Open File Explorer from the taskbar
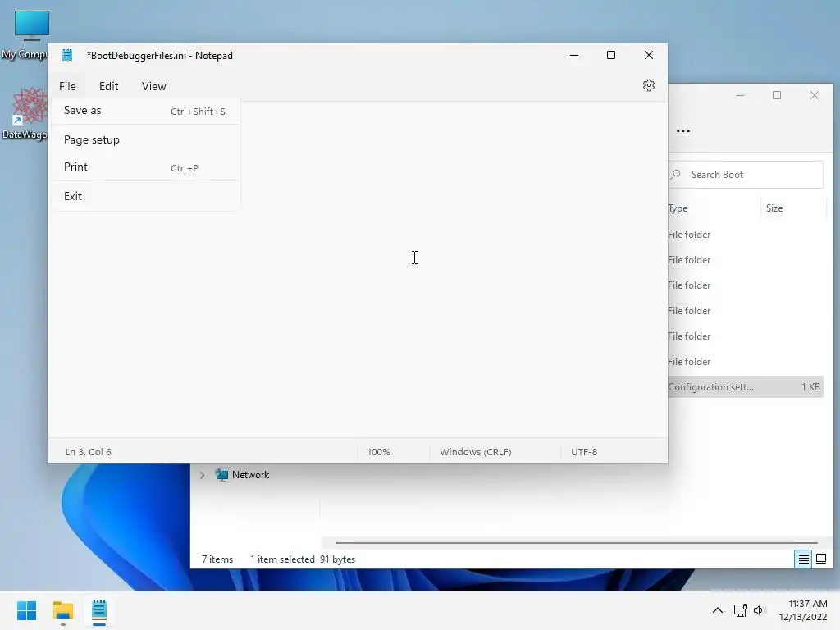 [62, 610]
